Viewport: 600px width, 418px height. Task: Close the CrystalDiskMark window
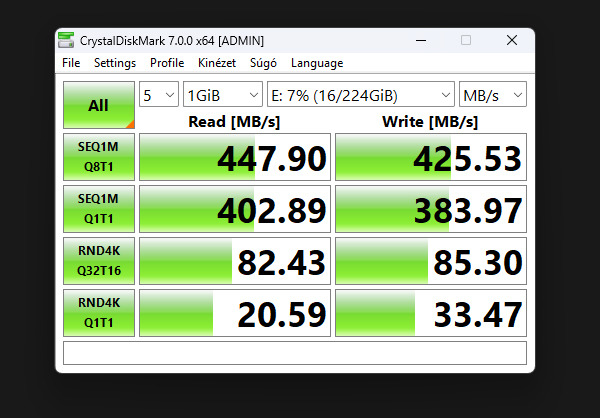512,40
